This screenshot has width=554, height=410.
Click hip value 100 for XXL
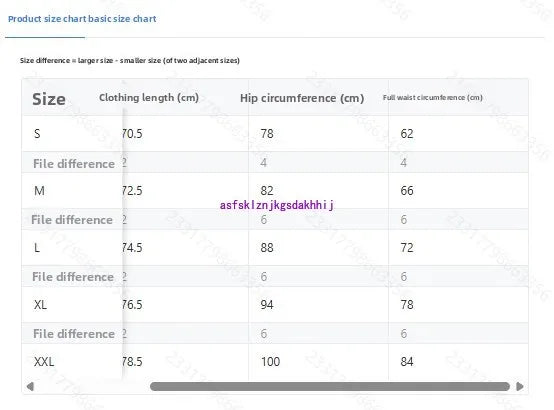270,362
